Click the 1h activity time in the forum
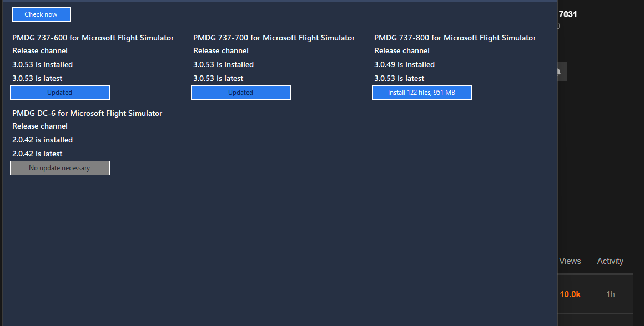This screenshot has width=644, height=326. [610, 294]
